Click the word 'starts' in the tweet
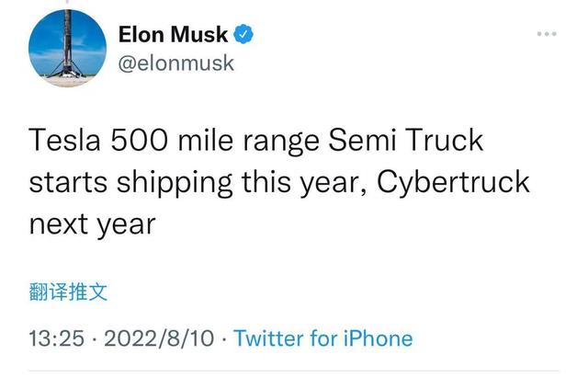The image size is (588, 377). 68,183
